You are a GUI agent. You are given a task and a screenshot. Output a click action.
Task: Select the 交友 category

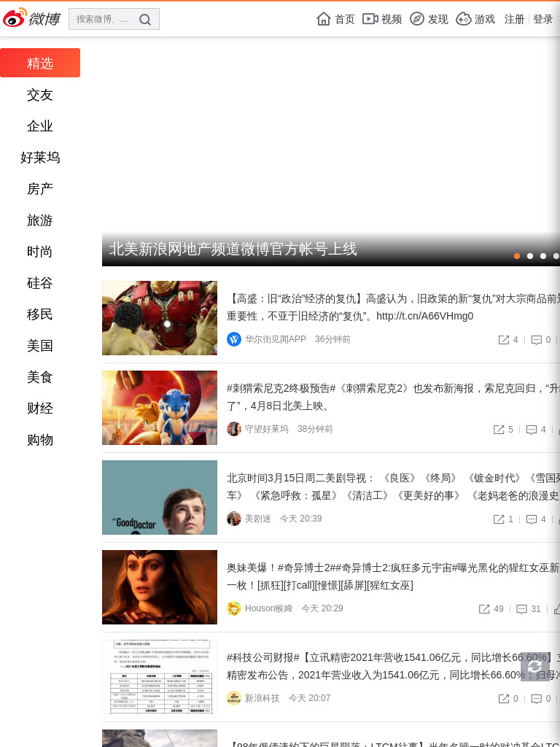click(40, 95)
